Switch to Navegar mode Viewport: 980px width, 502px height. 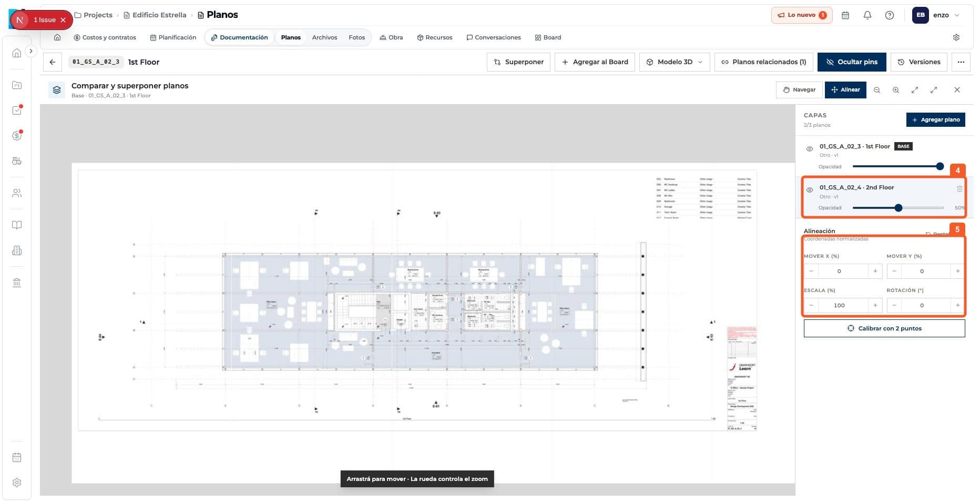[799, 90]
